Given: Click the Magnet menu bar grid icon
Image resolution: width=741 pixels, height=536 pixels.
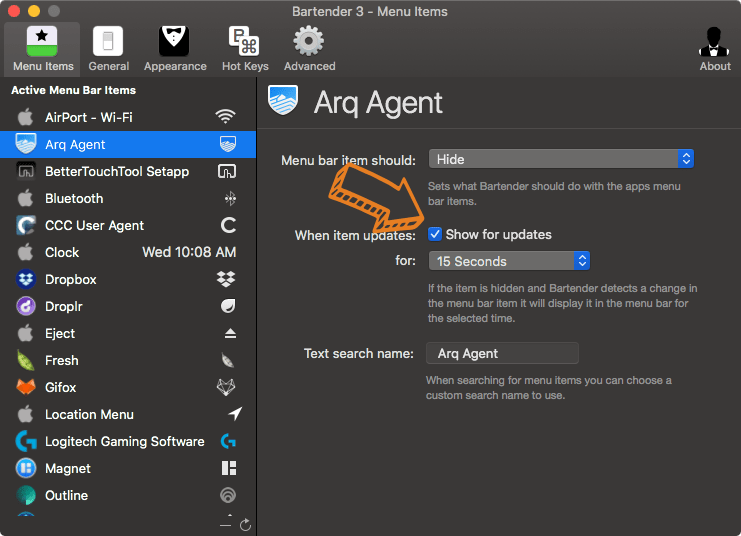Looking at the screenshot, I should (x=229, y=468).
